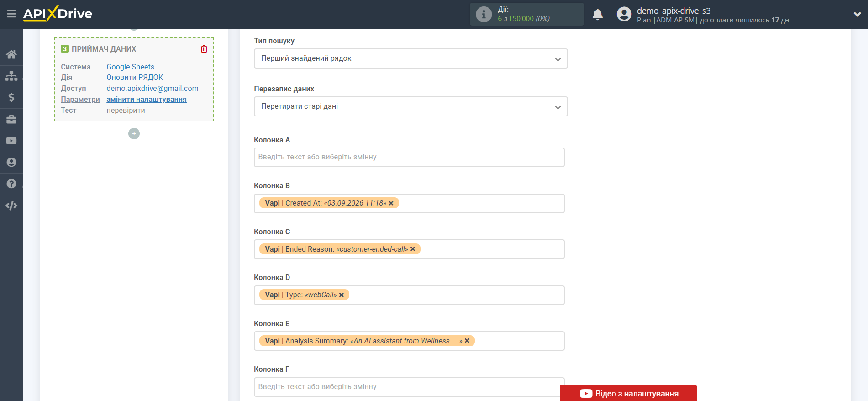Click the Оновити РЯДОК action link
868x401 pixels.
click(x=135, y=77)
